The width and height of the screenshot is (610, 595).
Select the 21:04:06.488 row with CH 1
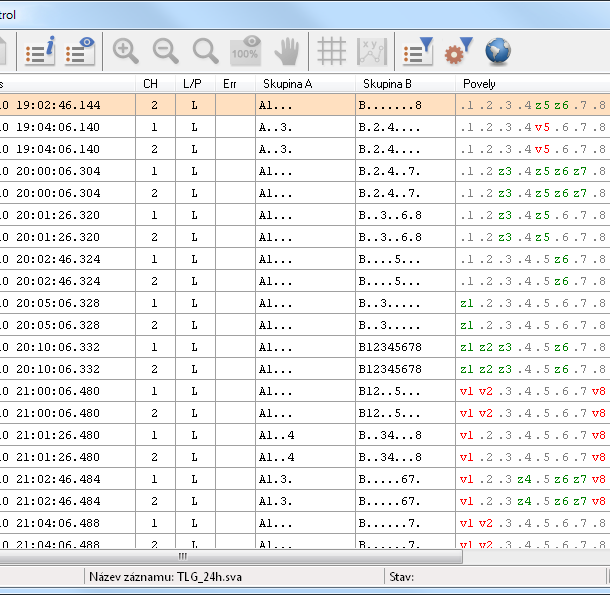coord(305,523)
